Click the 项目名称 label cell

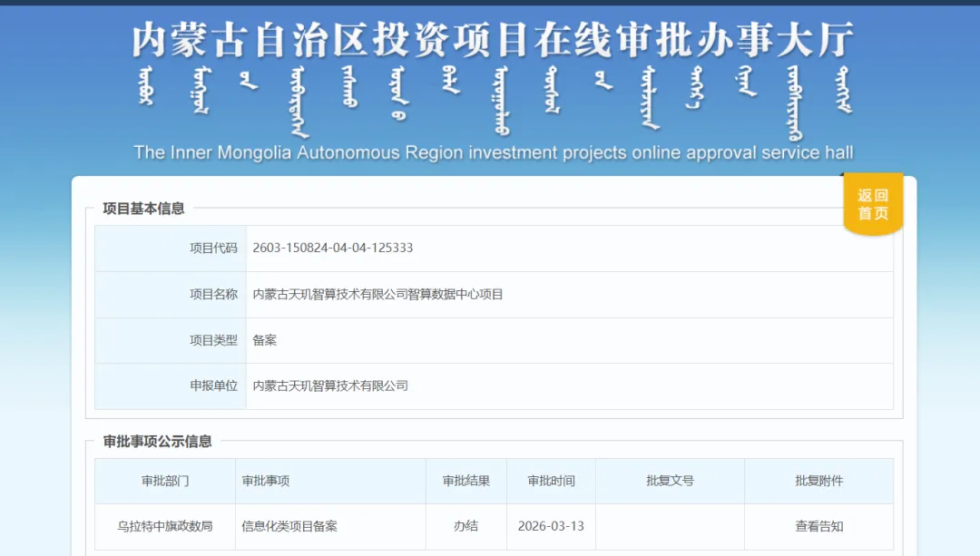tap(171, 294)
